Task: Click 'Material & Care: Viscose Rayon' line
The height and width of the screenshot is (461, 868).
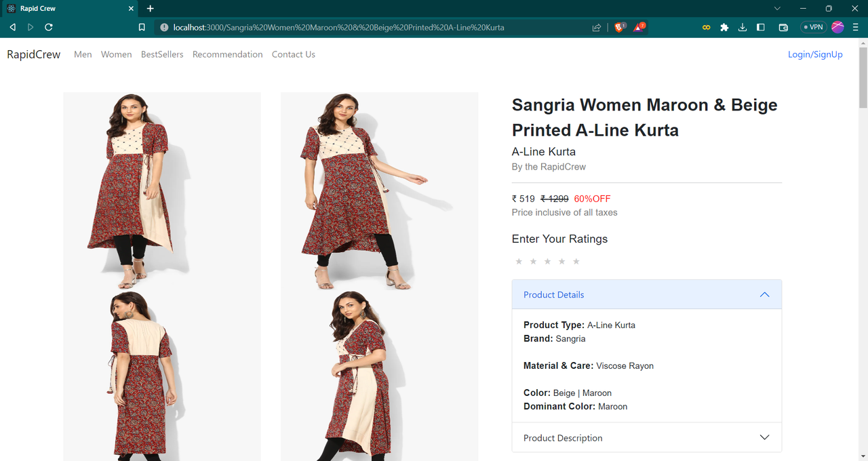Action: [x=589, y=365]
